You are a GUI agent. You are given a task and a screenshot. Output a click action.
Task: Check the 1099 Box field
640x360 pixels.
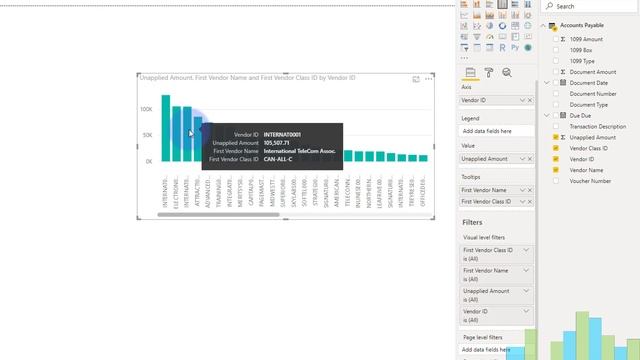(x=556, y=50)
